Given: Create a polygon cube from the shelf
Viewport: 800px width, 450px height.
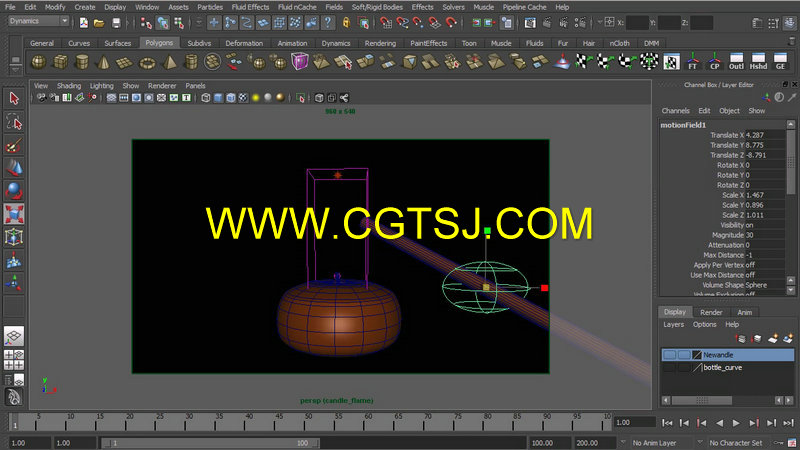Looking at the screenshot, I should 61,62.
